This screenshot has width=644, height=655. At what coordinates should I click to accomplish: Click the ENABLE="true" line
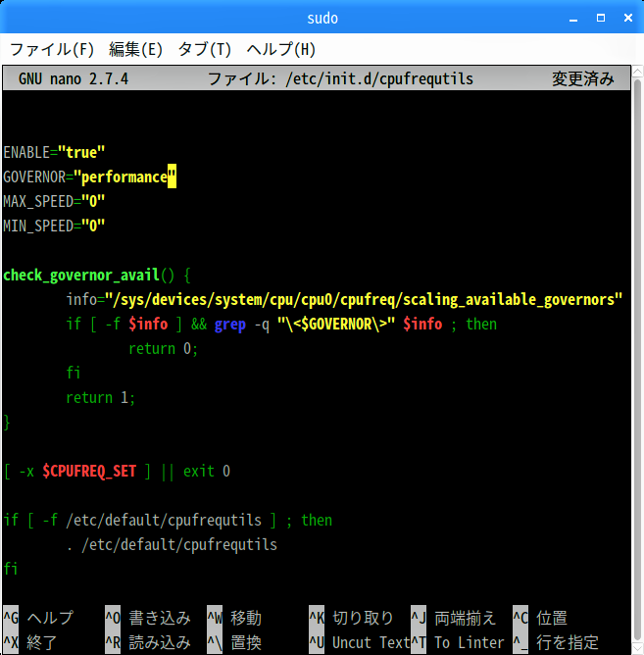click(54, 152)
